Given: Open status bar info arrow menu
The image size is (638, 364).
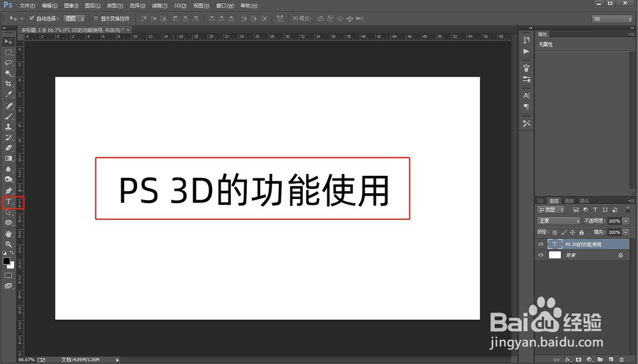Looking at the screenshot, I should click(x=117, y=360).
